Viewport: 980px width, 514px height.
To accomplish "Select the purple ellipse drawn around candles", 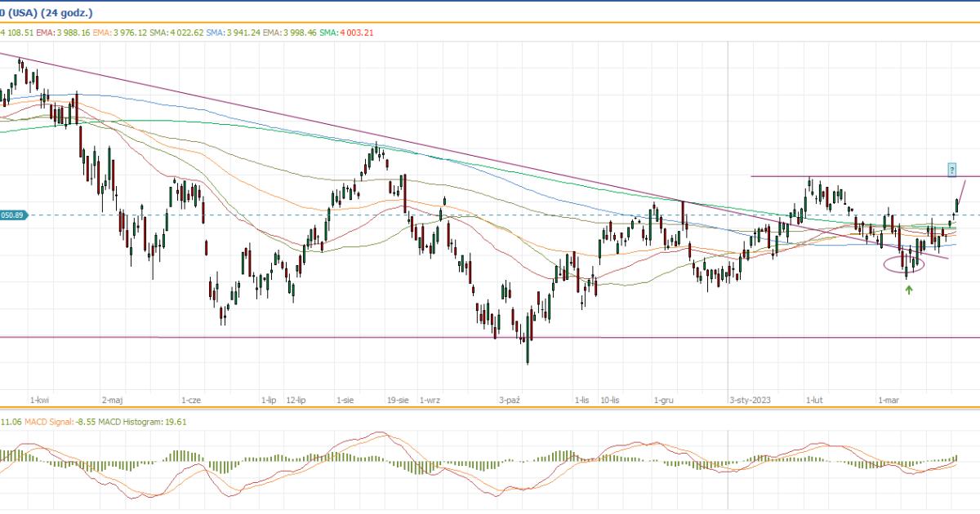I will point(904,264).
